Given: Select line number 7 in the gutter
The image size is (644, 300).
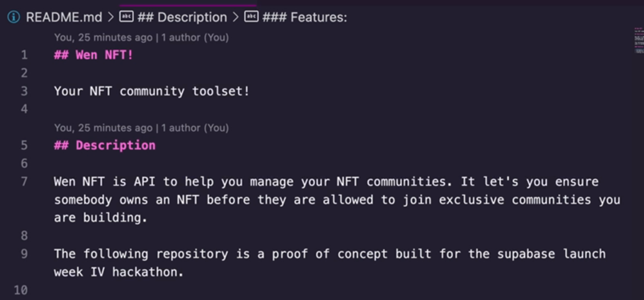Looking at the screenshot, I should [x=24, y=182].
